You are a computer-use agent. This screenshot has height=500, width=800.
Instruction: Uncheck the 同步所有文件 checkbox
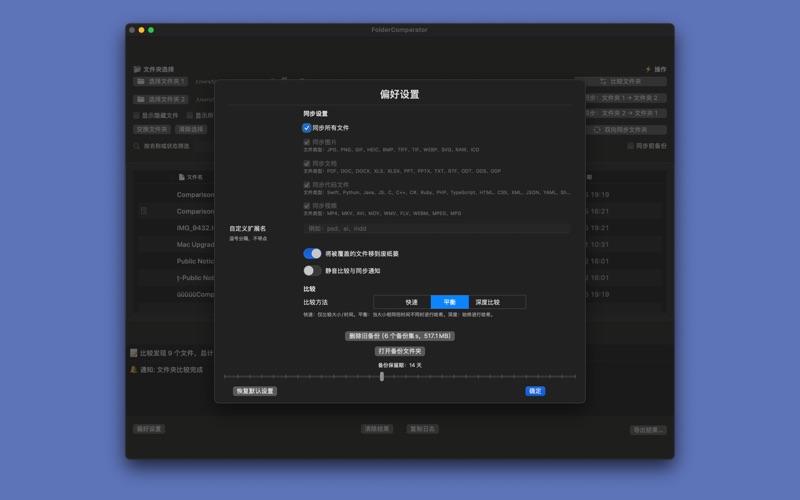pos(307,128)
